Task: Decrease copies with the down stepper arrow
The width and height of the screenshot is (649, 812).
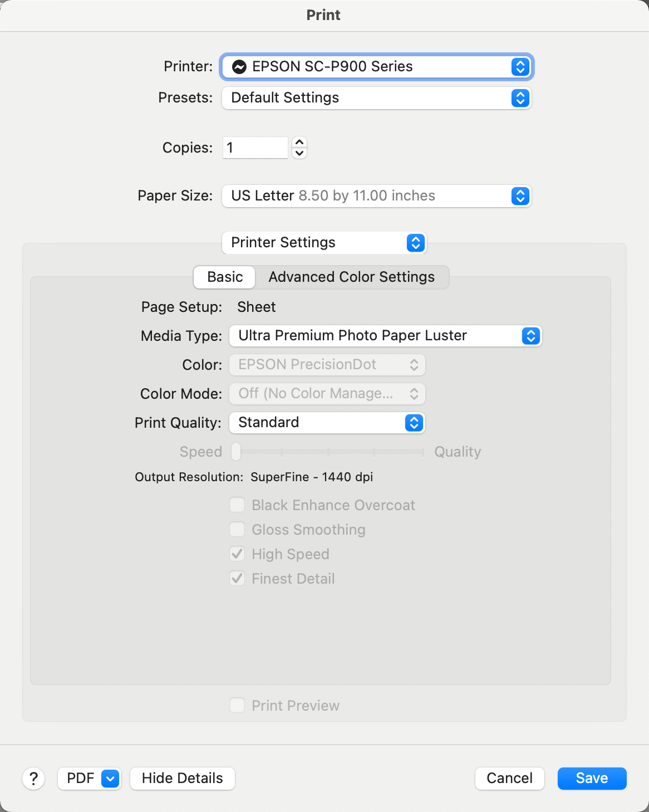Action: (x=299, y=153)
